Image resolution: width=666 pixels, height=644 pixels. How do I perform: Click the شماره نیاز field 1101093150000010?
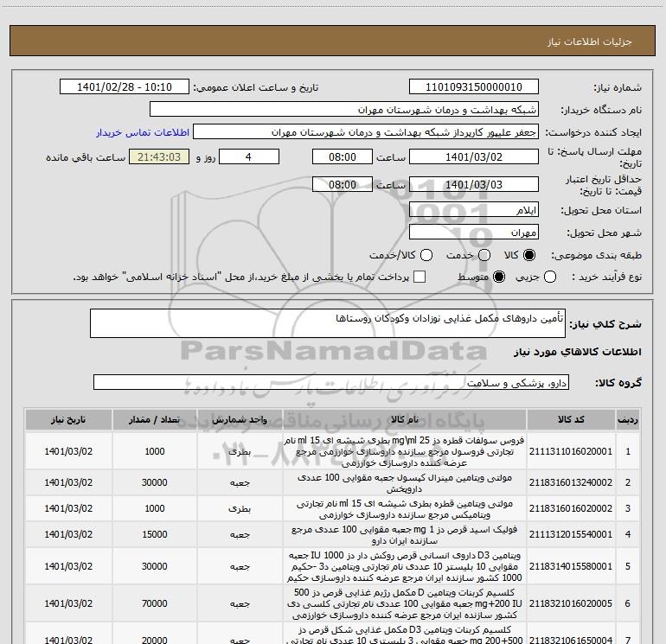click(474, 87)
